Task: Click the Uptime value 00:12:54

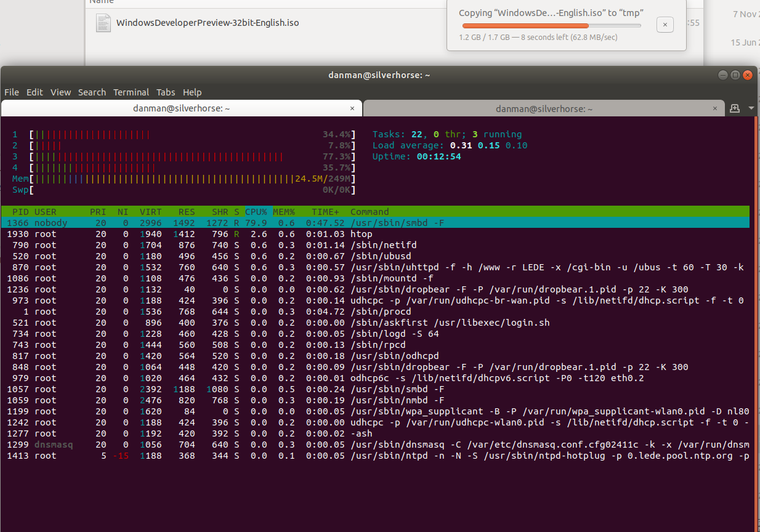Action: pos(439,156)
